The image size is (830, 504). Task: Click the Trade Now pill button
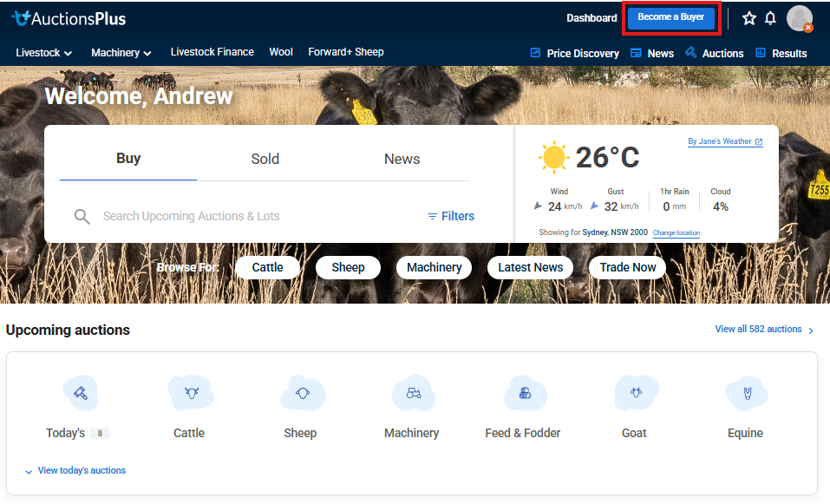click(x=628, y=267)
